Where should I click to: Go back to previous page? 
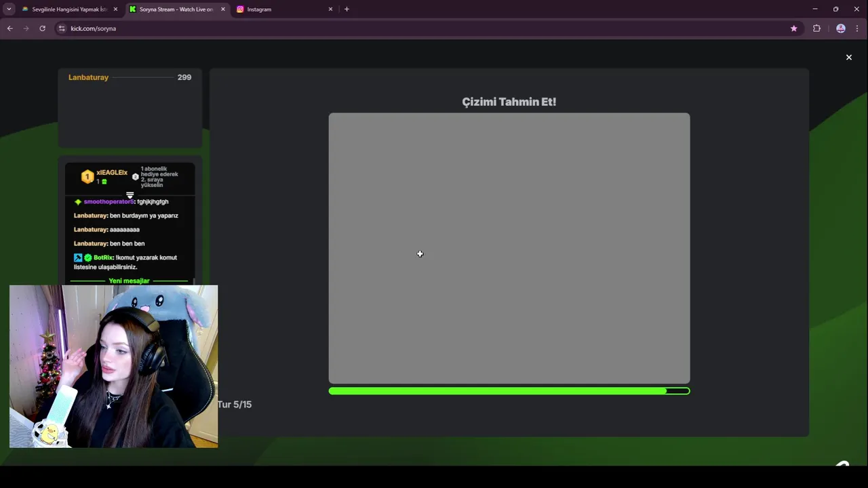pyautogui.click(x=9, y=28)
